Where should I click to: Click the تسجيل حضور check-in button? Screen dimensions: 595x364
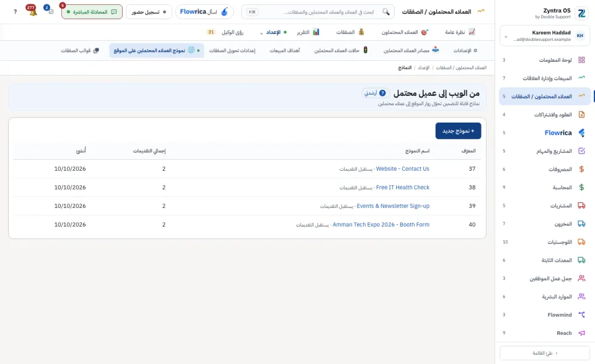point(149,12)
